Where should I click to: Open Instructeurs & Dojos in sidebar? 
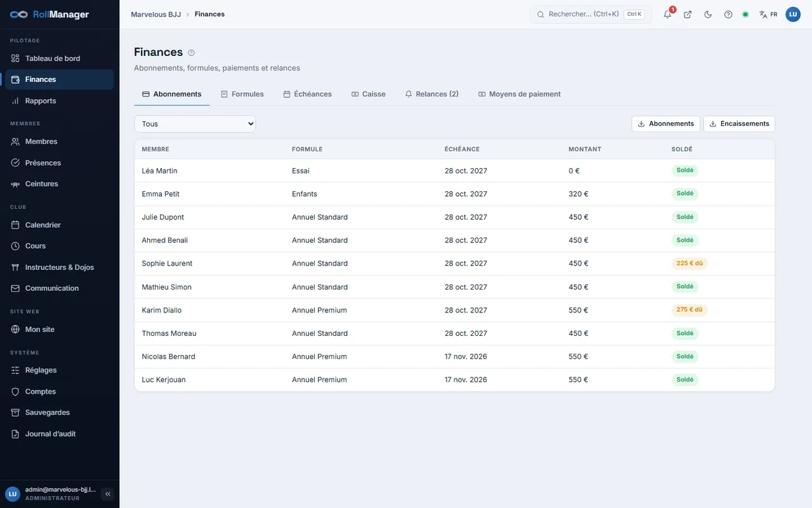click(x=60, y=267)
